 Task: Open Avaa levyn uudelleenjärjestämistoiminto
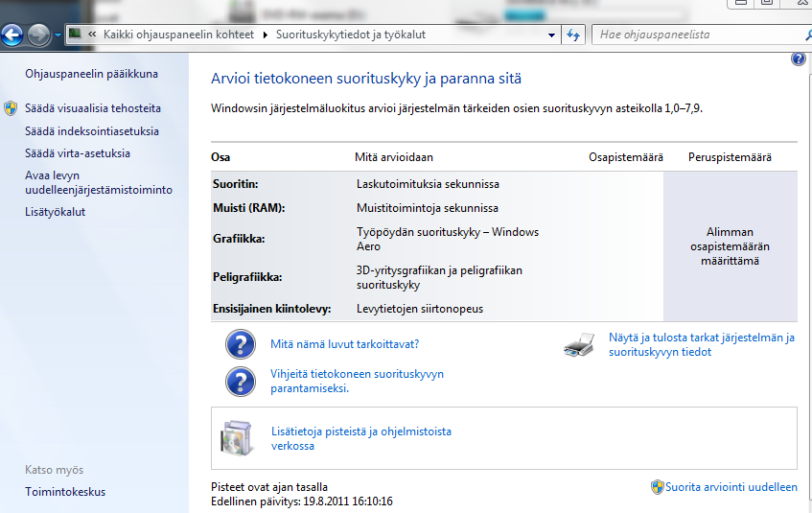point(99,182)
